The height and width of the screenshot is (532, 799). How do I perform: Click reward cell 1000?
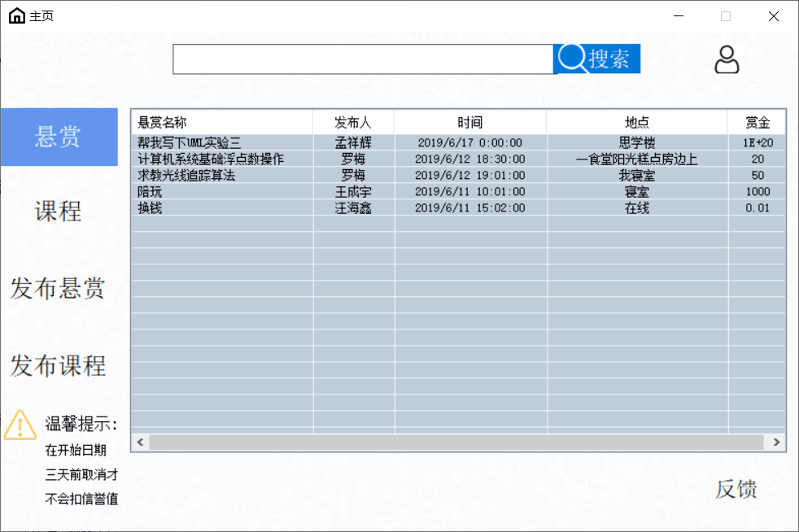[x=758, y=192]
